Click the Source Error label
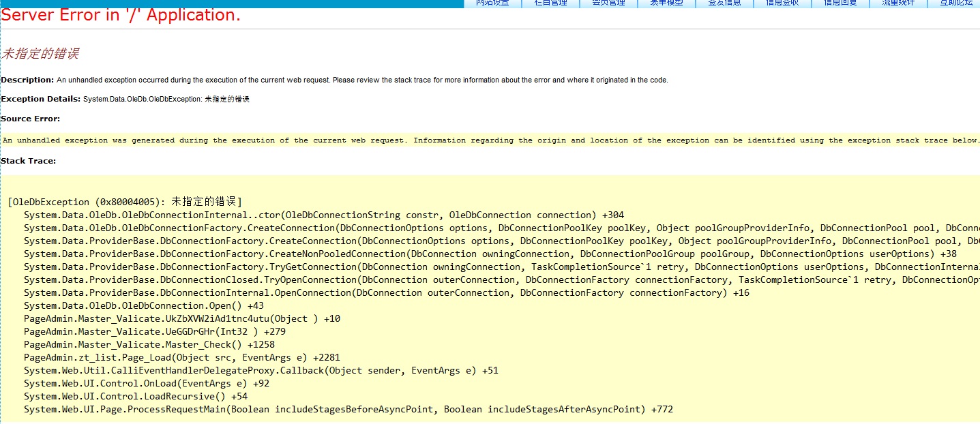980x424 pixels. click(x=31, y=119)
